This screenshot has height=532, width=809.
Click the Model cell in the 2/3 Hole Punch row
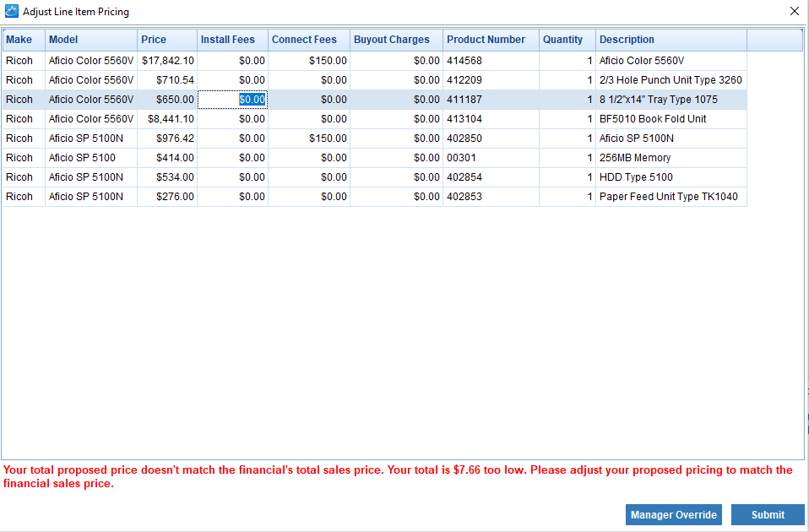[91, 80]
